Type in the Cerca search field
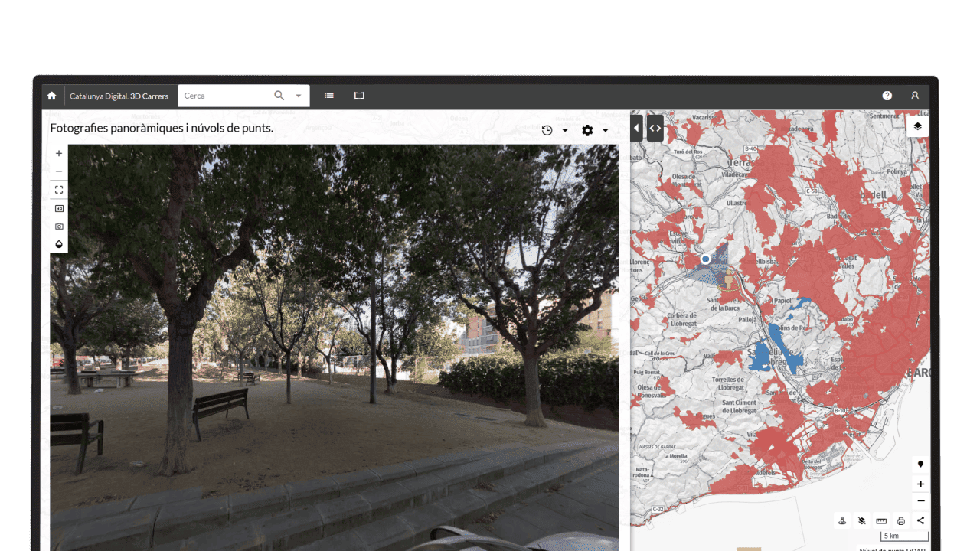The image size is (980, 551). (226, 96)
